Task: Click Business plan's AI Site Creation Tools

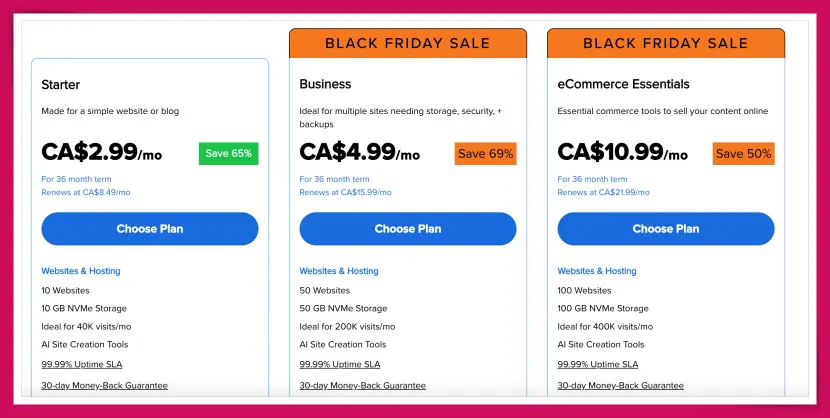Action: (x=344, y=345)
